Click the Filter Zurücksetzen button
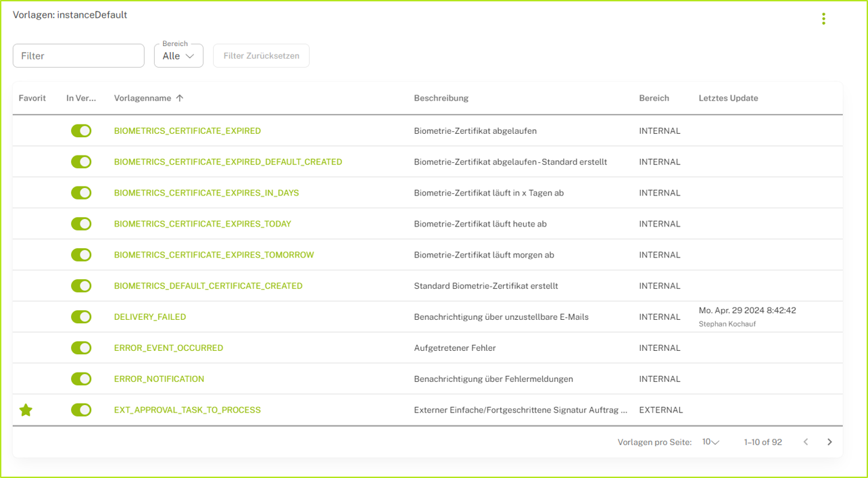Image resolution: width=868 pixels, height=478 pixels. pyautogui.click(x=261, y=55)
